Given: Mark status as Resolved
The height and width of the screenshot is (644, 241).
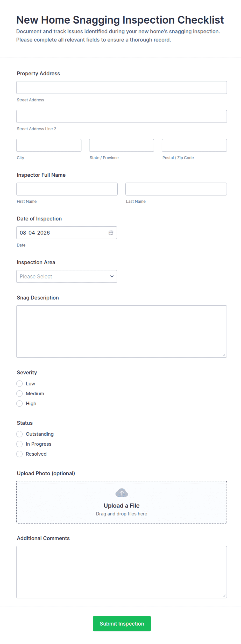Looking at the screenshot, I should [19, 454].
